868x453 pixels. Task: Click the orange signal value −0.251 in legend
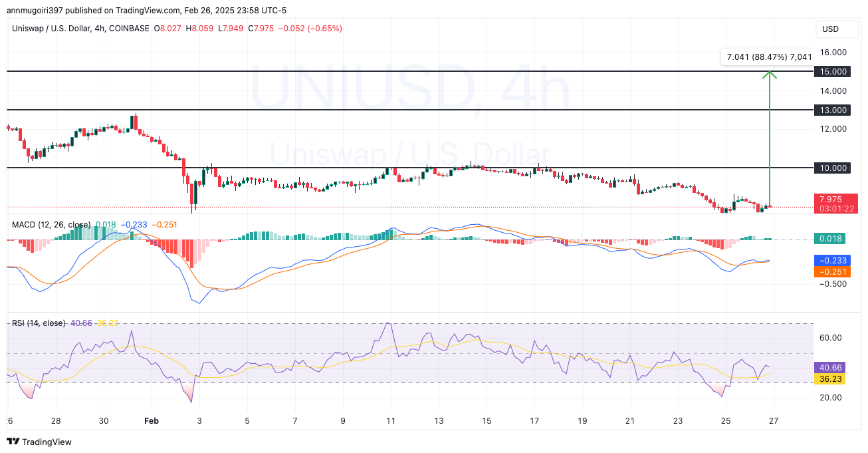pos(165,225)
